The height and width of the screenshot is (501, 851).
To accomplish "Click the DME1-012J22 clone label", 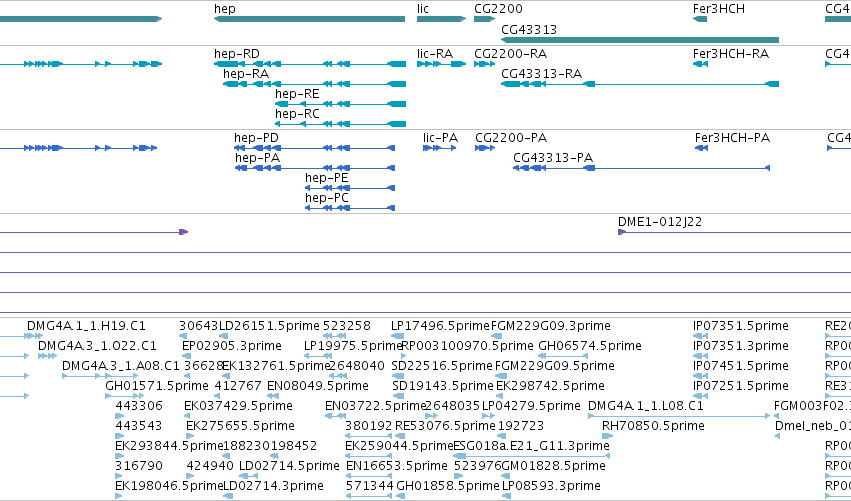I will [659, 222].
